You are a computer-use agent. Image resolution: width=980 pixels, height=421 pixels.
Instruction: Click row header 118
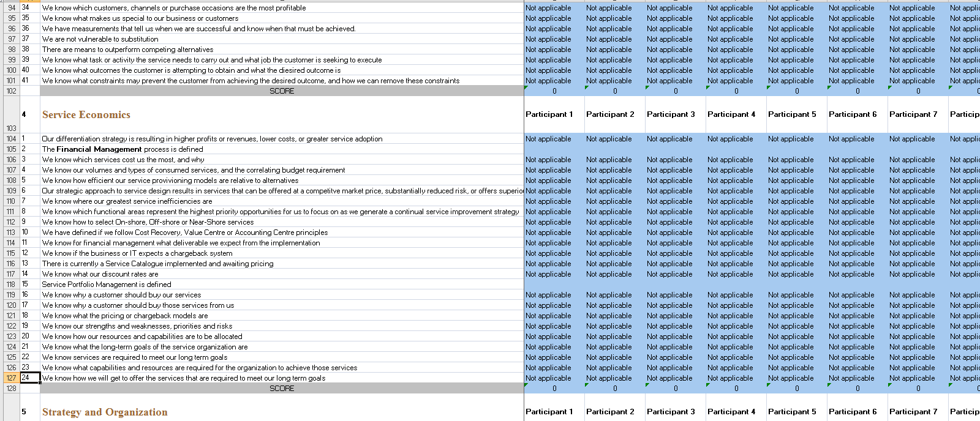(x=12, y=285)
